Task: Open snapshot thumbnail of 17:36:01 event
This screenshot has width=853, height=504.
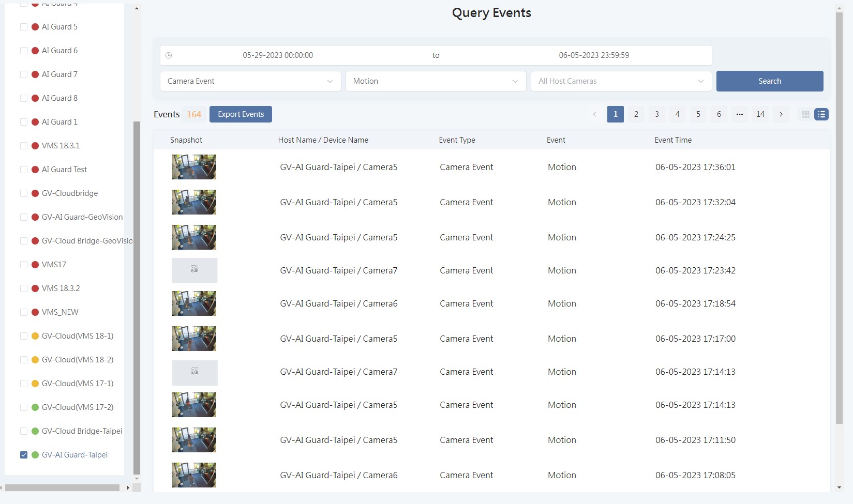Action: tap(194, 167)
